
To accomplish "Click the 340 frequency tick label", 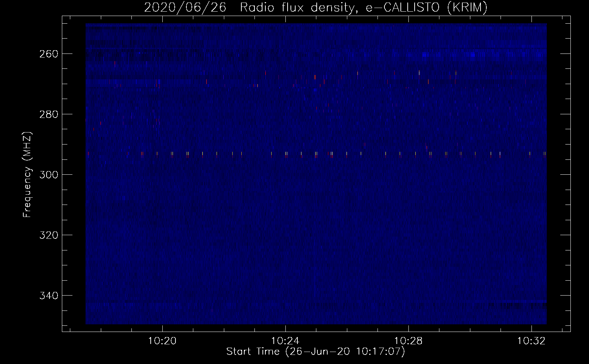I will click(x=49, y=296).
